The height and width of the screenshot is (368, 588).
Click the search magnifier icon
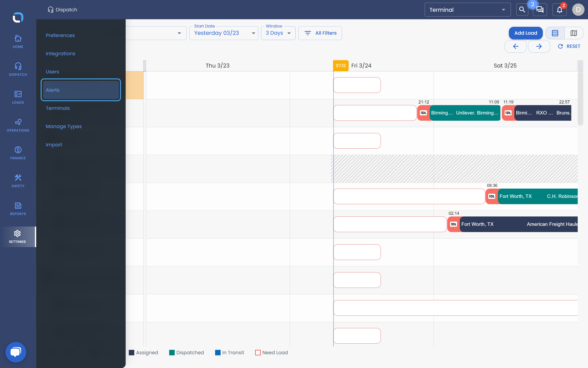522,10
